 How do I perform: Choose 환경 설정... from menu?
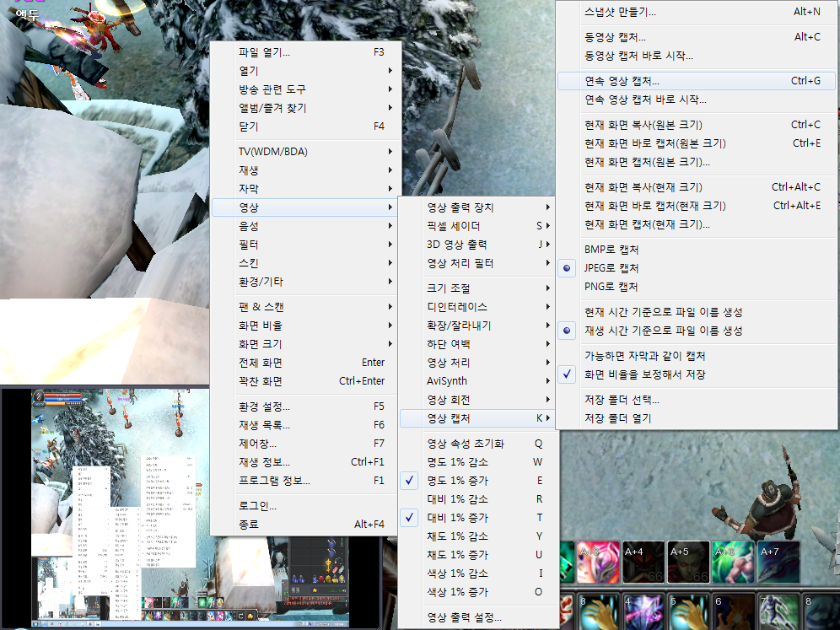[304, 407]
